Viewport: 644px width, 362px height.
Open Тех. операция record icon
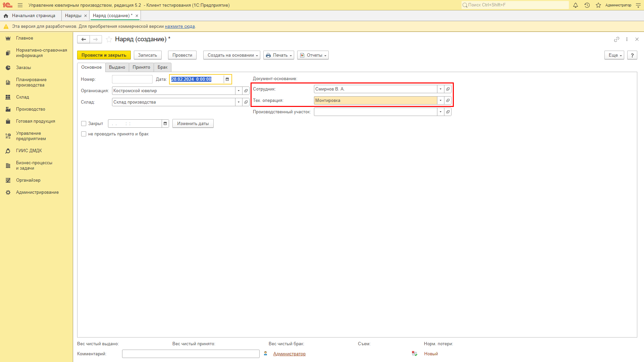[448, 101]
